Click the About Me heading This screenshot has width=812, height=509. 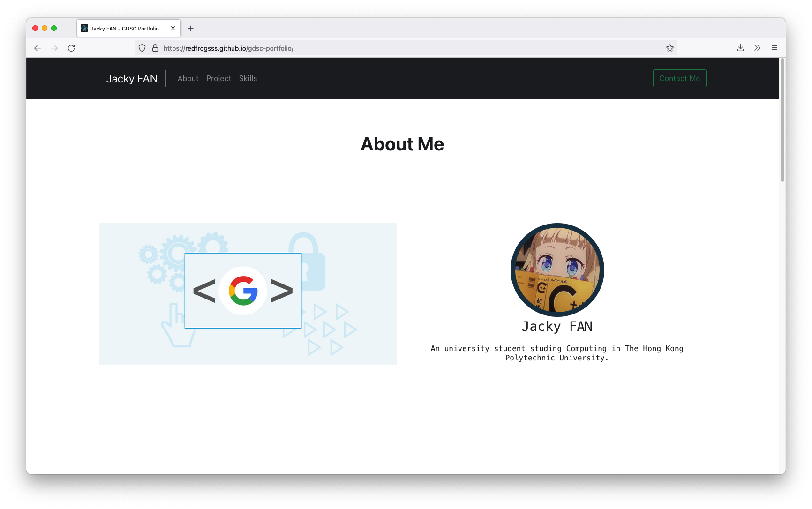pos(402,144)
